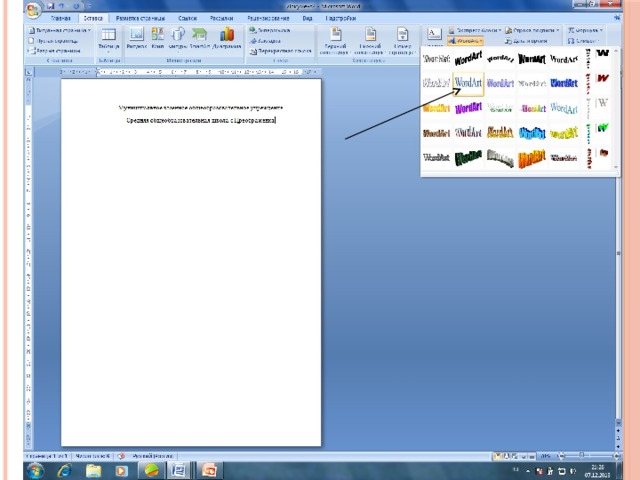Click the Диаграмма chart icon
The image size is (640, 480).
pyautogui.click(x=227, y=38)
